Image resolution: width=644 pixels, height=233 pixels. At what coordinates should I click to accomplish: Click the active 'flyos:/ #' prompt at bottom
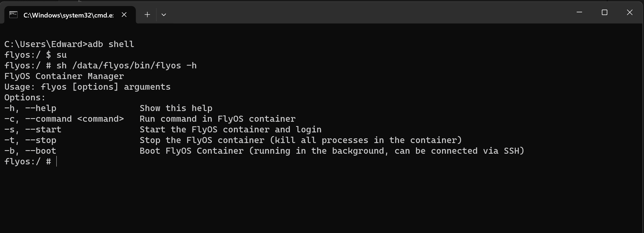point(28,161)
